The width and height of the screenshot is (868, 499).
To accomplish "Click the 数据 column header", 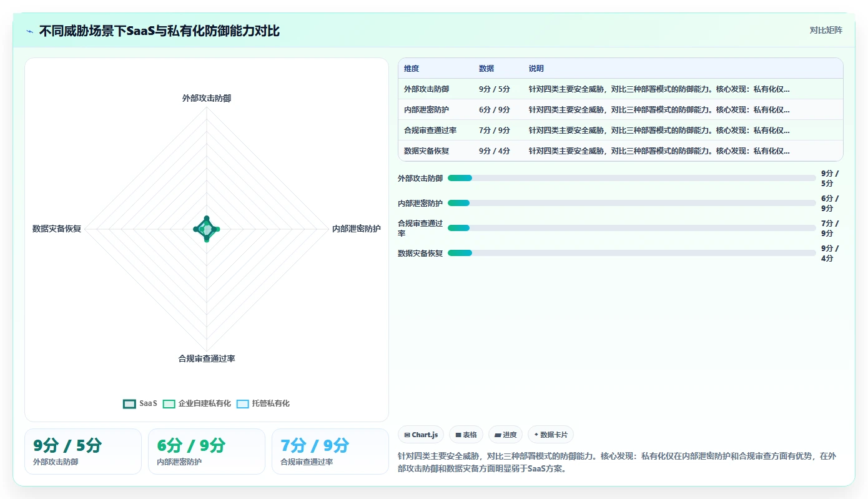I will pyautogui.click(x=486, y=68).
